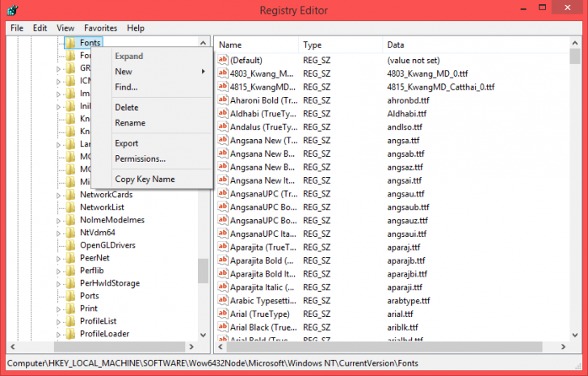
Task: Open the New submenu in context menu
Action: tap(152, 71)
